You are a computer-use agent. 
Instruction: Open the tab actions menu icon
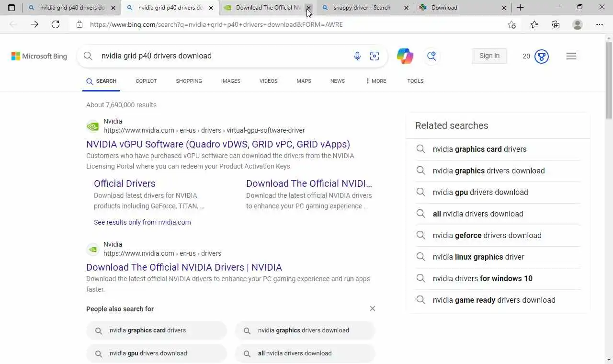[x=11, y=8]
